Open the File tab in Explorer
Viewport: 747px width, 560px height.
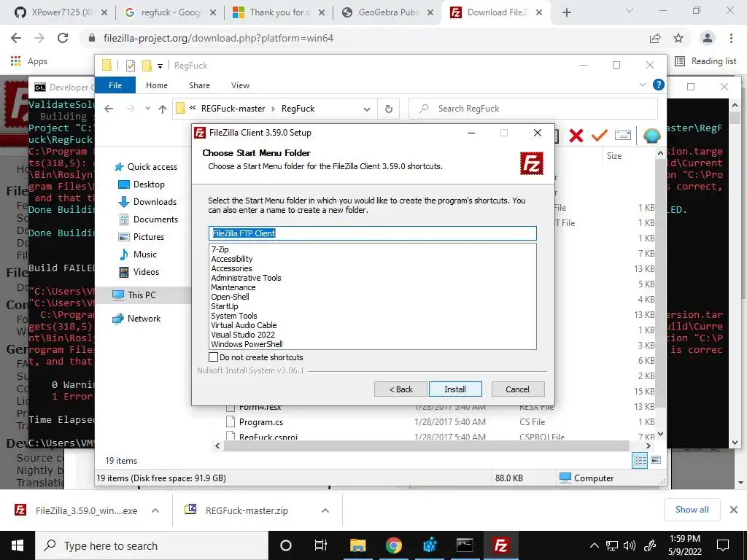[115, 85]
